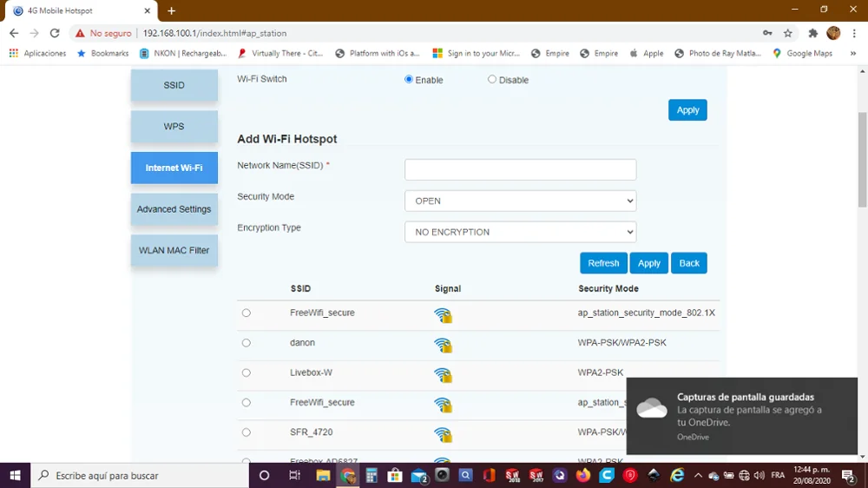Viewport: 868px width, 488px height.
Task: Click the WPA-PSK/WPA2-PSK text for danon
Action: (x=621, y=343)
